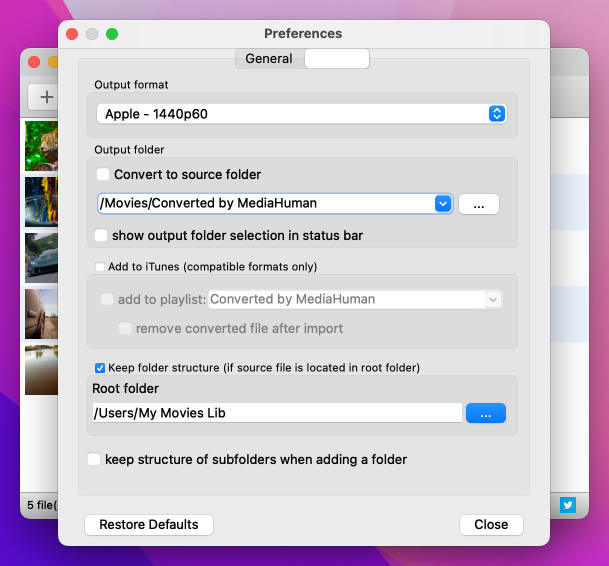Open the Output format dropdown showing Apple - 1440p60
The height and width of the screenshot is (566, 609).
(x=301, y=114)
